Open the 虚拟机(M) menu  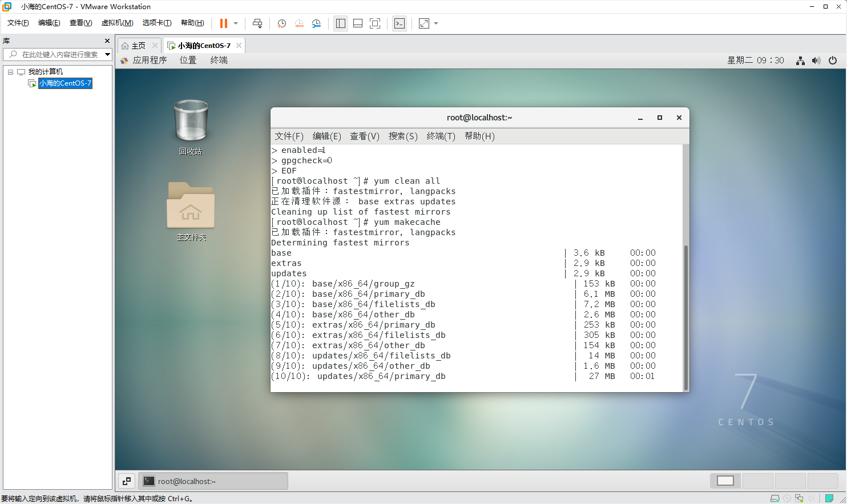coord(117,23)
